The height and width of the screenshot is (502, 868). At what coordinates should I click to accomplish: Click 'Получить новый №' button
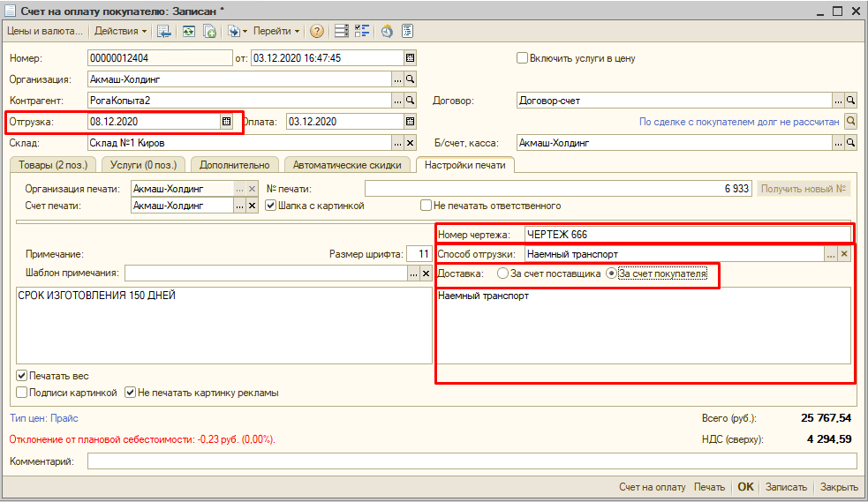pyautogui.click(x=804, y=189)
